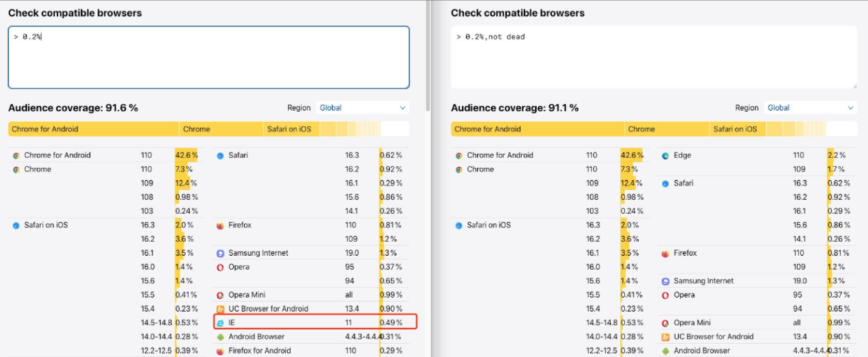The width and height of the screenshot is (868, 357).
Task: Open the Region dropdown in left panel
Action: pyautogui.click(x=362, y=108)
